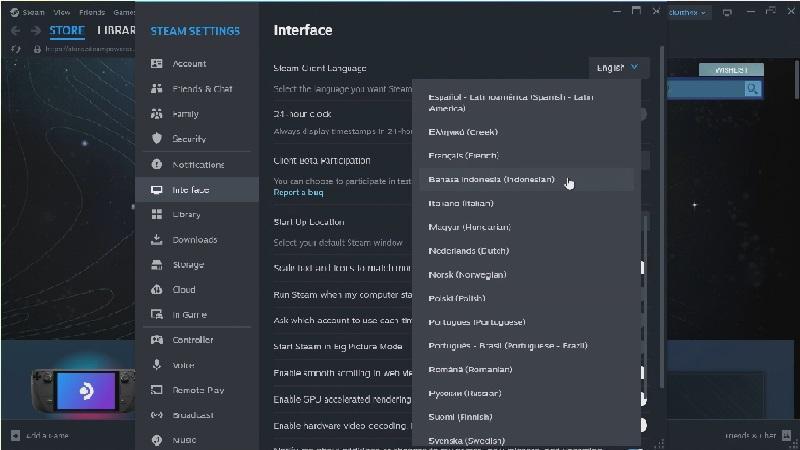Click the Wishlist button
800x450 pixels.
[731, 70]
